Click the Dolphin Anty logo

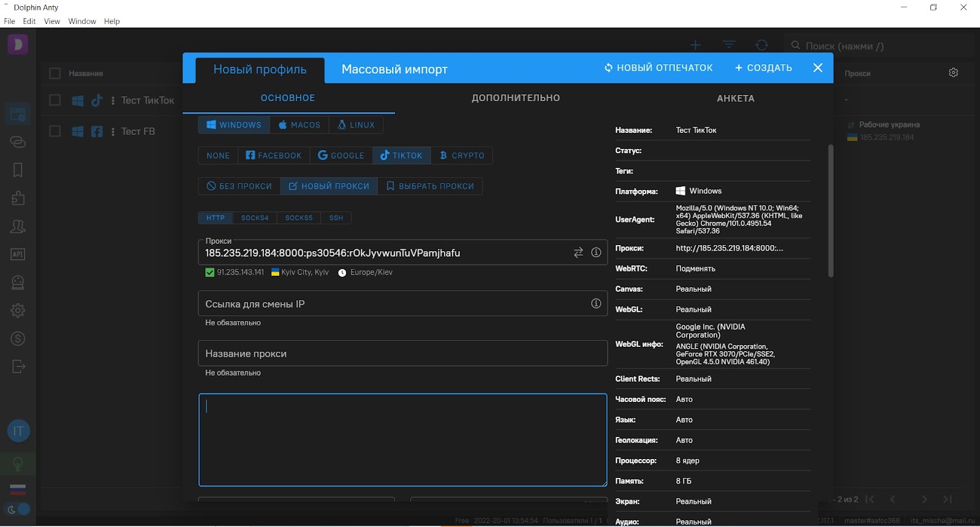pos(18,44)
